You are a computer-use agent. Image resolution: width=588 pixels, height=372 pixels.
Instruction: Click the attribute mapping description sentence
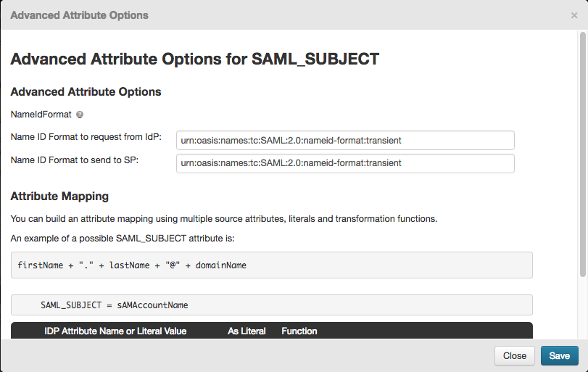click(224, 218)
